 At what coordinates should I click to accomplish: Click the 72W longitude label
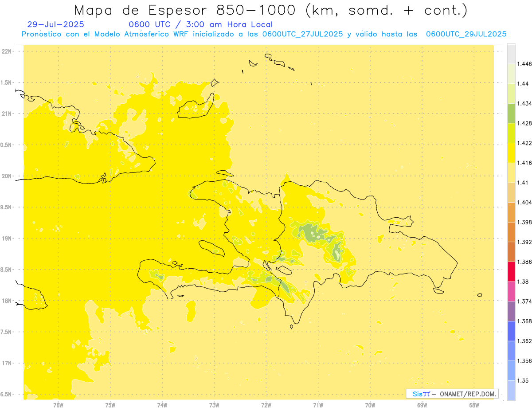[x=266, y=405]
